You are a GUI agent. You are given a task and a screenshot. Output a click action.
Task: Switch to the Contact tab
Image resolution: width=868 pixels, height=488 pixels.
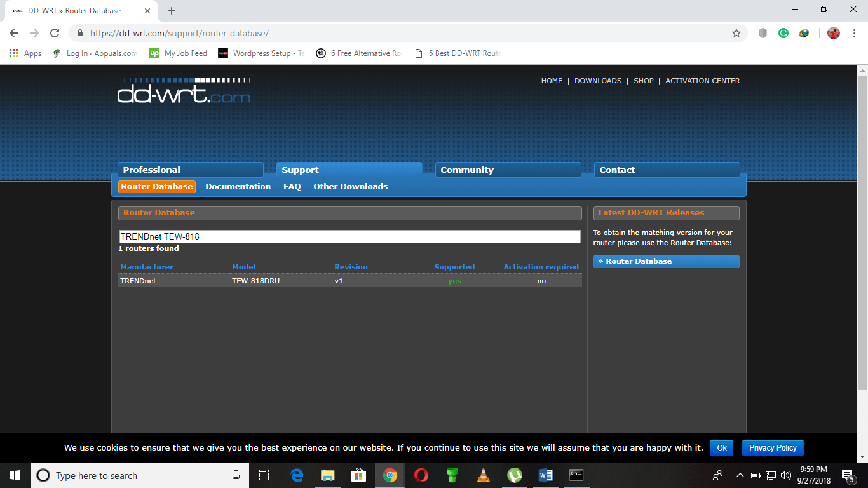(667, 170)
